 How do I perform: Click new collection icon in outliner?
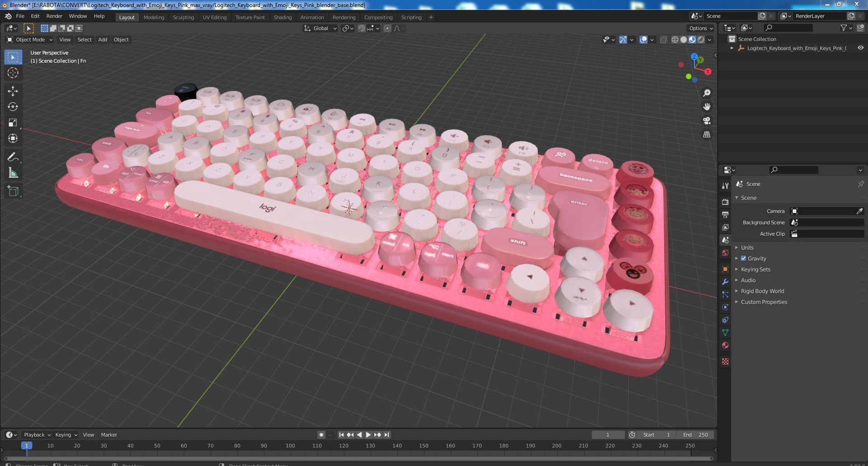(x=860, y=28)
